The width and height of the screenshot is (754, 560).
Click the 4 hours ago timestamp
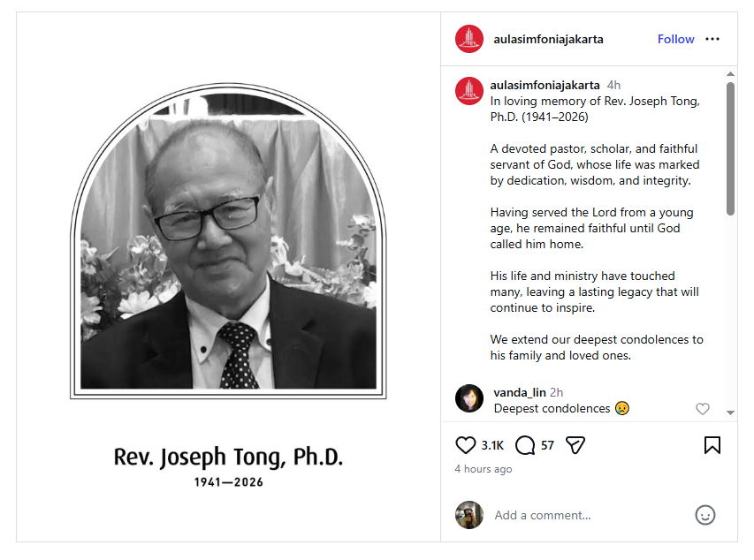484,469
